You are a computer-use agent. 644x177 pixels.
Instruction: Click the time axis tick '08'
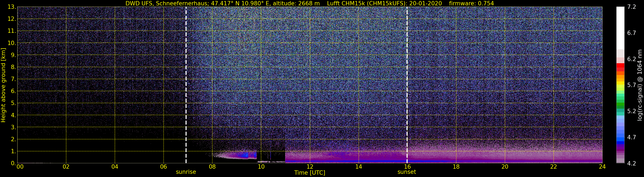(212, 167)
